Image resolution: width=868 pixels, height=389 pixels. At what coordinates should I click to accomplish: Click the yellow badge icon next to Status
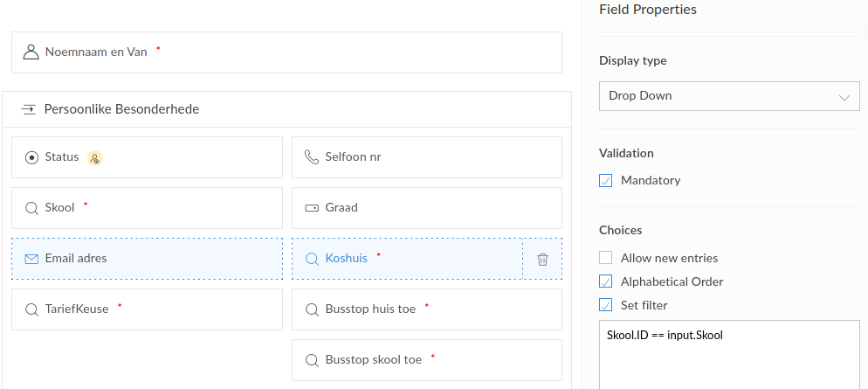click(x=95, y=158)
